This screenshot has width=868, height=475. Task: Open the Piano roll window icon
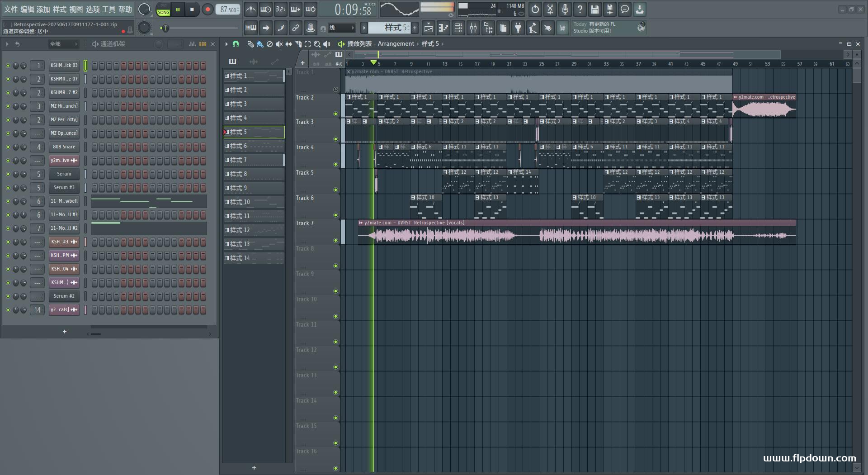[443, 28]
